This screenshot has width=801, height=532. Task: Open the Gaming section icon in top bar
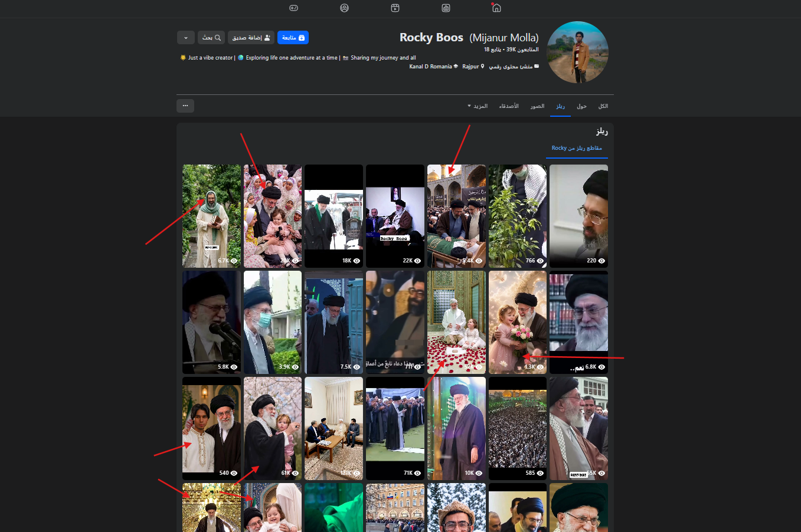tap(293, 8)
